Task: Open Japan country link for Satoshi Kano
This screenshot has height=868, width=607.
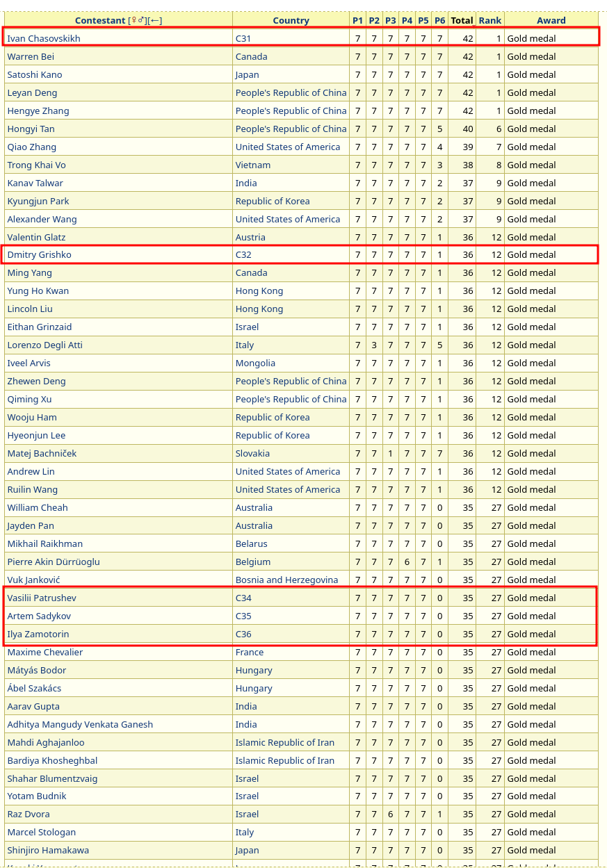Action: (247, 74)
